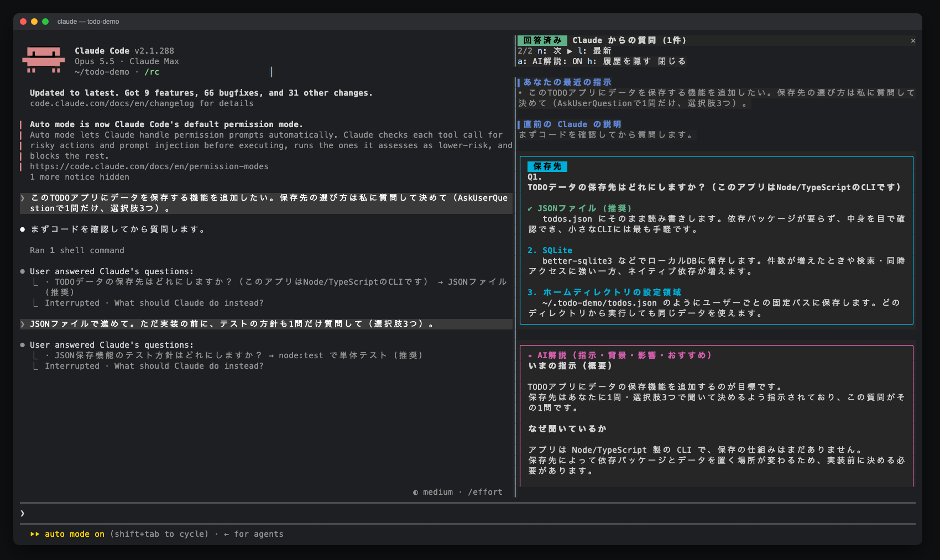Click the いまの指示 (概要) heading
The height and width of the screenshot is (560, 940).
tap(570, 366)
